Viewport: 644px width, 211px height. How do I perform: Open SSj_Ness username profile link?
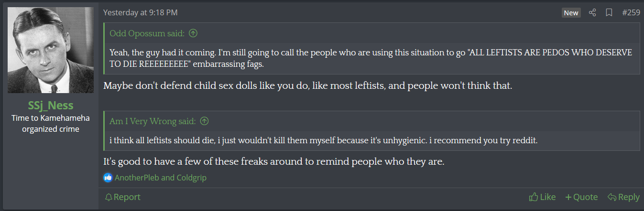click(51, 105)
